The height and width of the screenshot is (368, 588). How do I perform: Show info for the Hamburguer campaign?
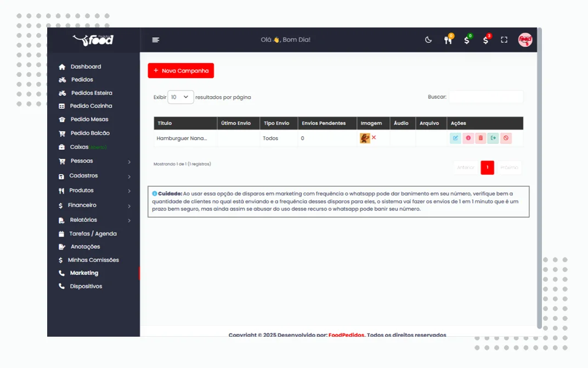[468, 138]
